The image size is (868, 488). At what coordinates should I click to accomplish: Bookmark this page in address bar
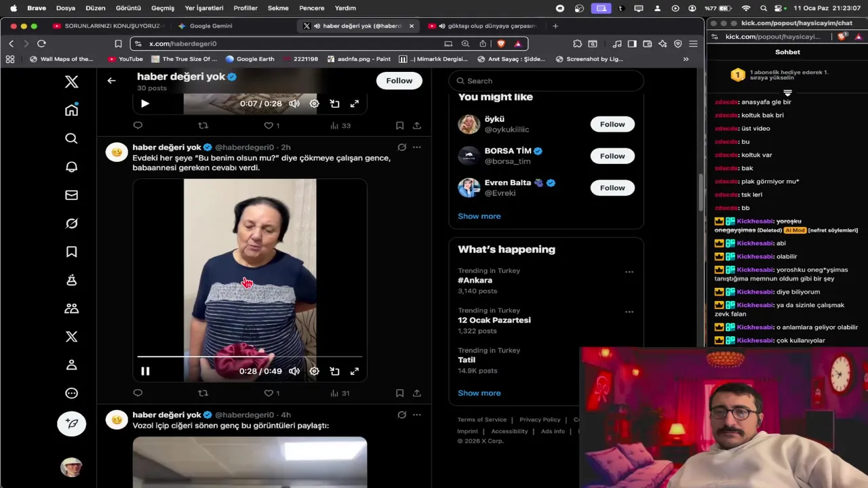tap(118, 43)
